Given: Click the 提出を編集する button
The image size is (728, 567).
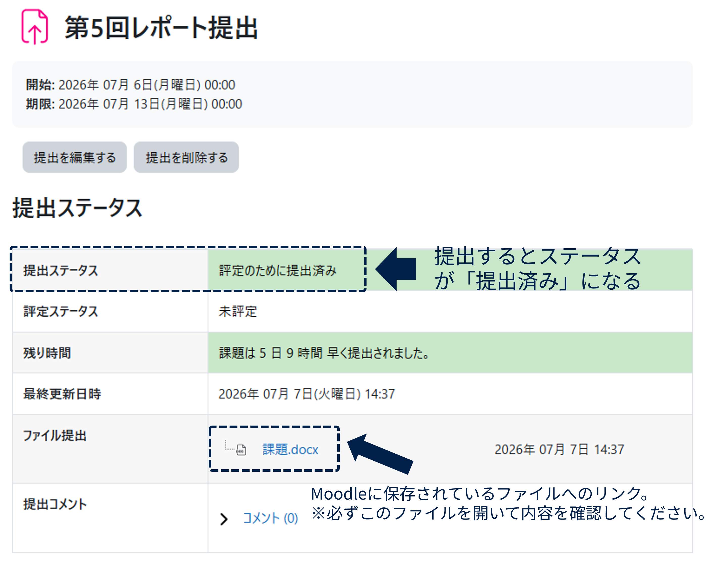Looking at the screenshot, I should (x=75, y=157).
